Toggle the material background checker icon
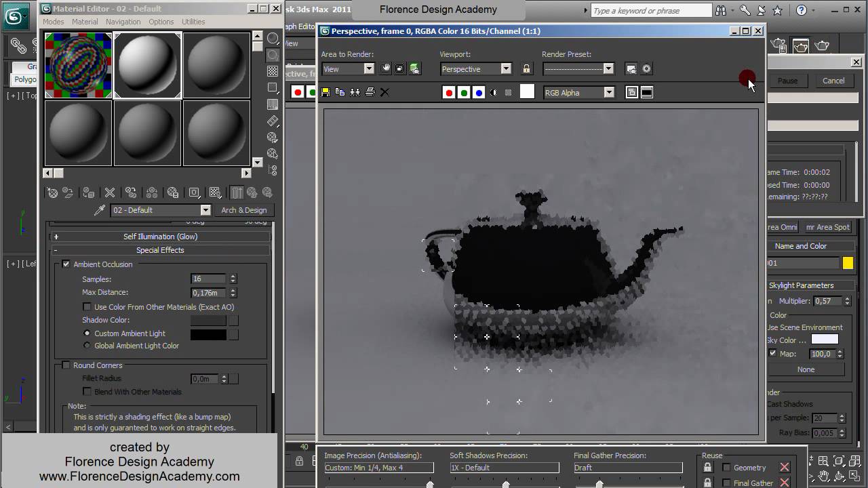This screenshot has width=868, height=488. (273, 71)
